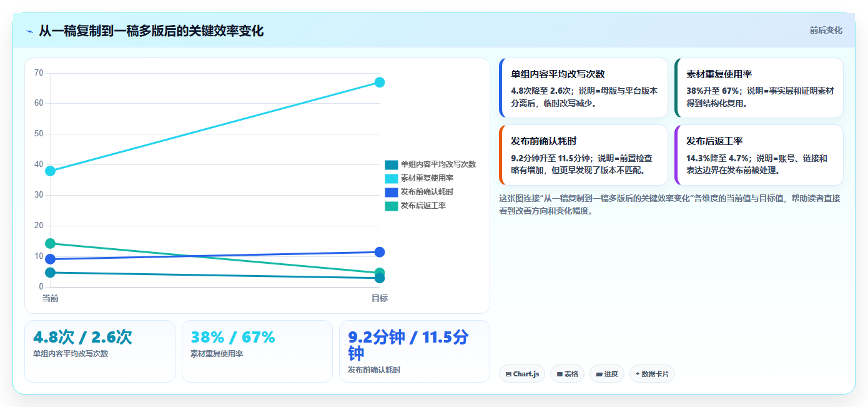Click the 素材重复使用率 point at 目标 (67)

pos(380,83)
